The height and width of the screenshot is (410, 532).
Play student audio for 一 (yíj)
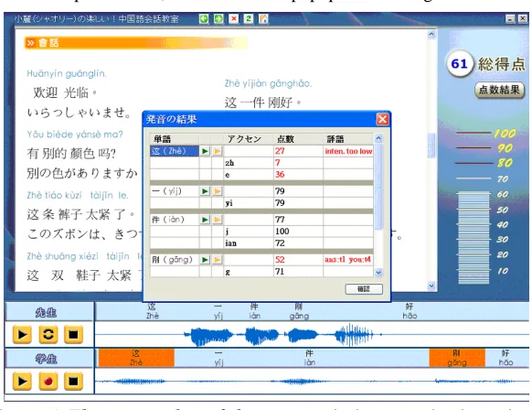(x=218, y=191)
